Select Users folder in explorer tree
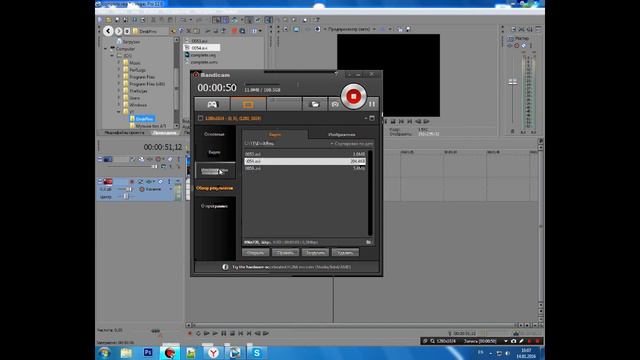The image size is (640, 360). (134, 98)
